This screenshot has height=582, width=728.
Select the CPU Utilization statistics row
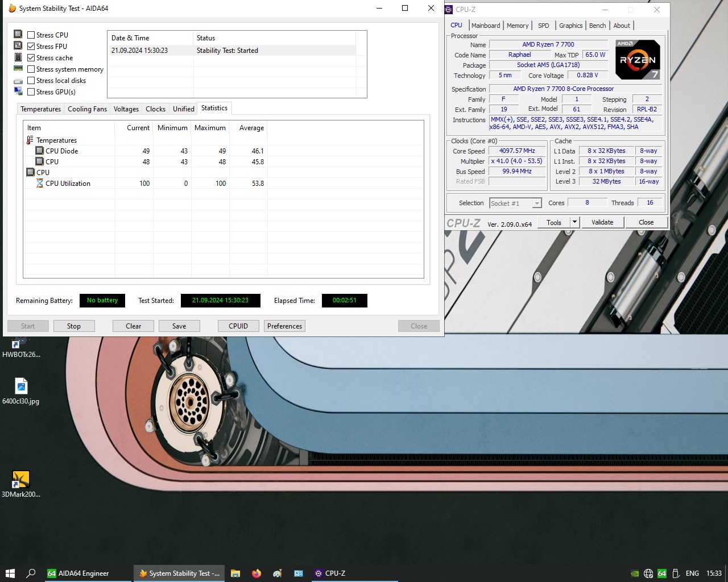coord(223,184)
